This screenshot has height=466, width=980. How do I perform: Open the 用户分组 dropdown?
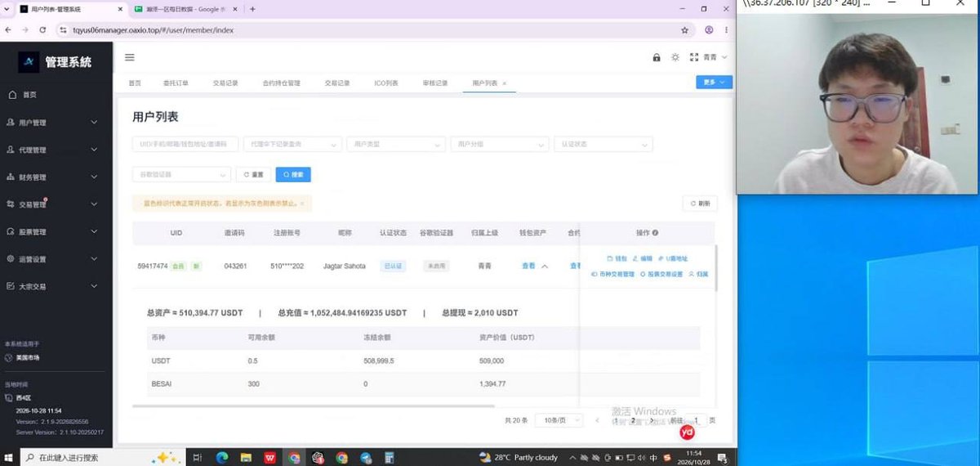(x=500, y=144)
